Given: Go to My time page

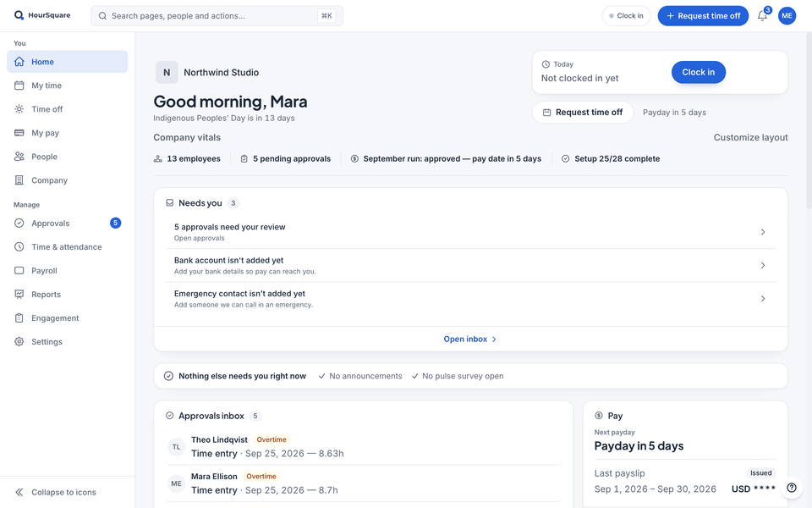Looking at the screenshot, I should [x=68, y=86].
